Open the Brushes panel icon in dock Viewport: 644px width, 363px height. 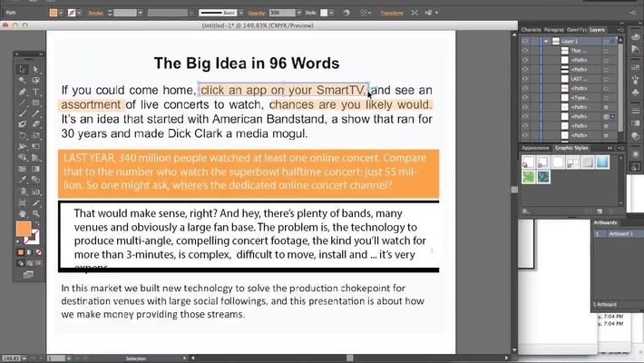point(635,79)
